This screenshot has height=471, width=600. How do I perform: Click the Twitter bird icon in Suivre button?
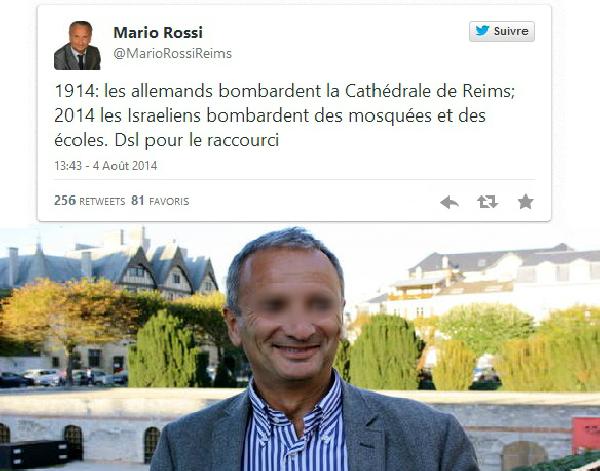point(482,31)
